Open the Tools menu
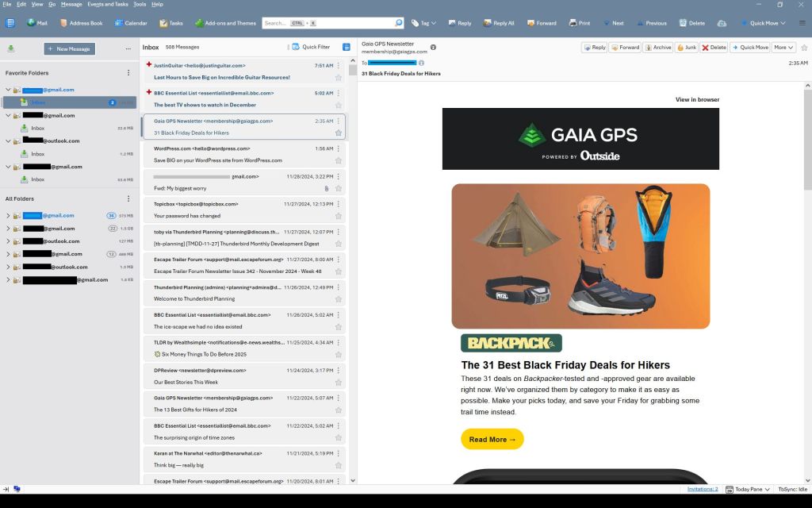812x508 pixels. (140, 4)
